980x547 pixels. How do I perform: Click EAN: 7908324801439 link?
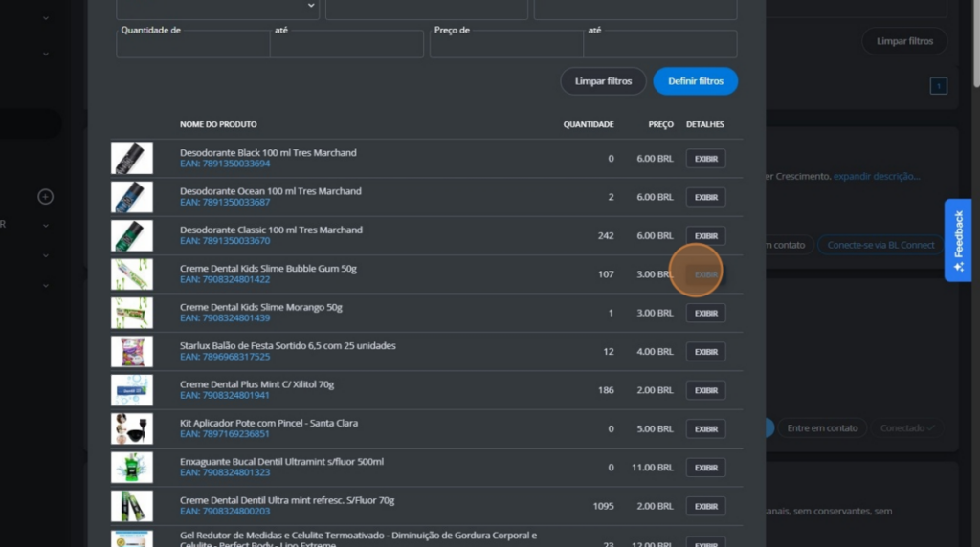pos(225,318)
